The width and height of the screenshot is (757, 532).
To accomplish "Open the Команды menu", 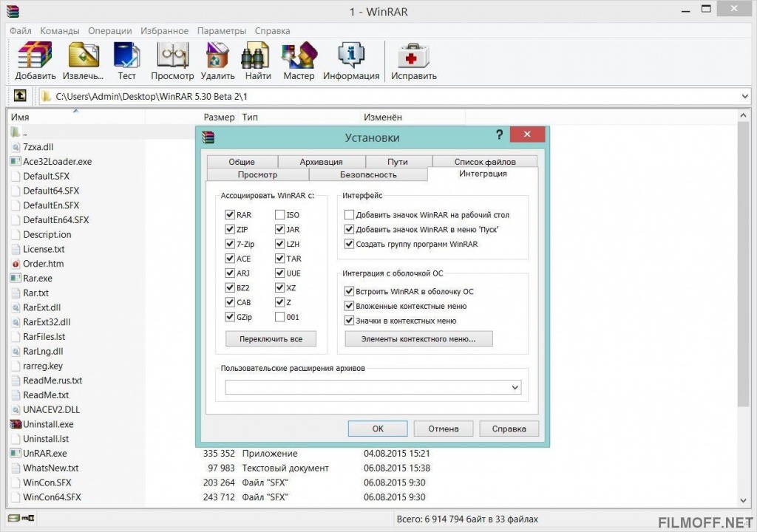I will pos(59,30).
